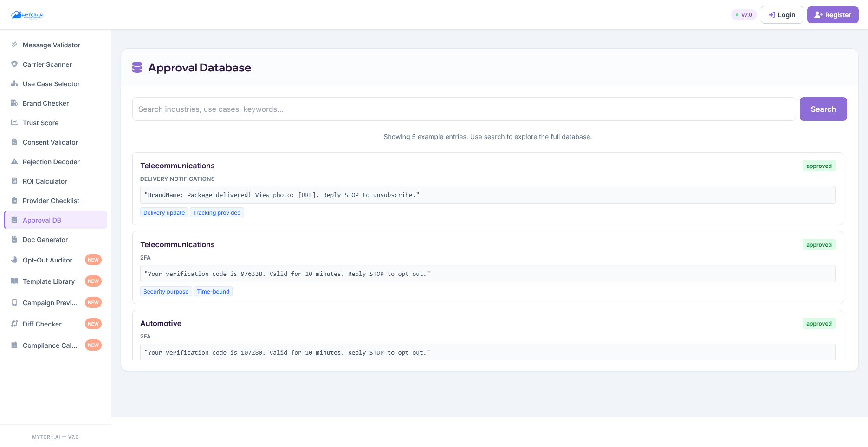Viewport: 868px width, 447px height.
Task: Click the Doc Generator document icon
Action: point(14,239)
